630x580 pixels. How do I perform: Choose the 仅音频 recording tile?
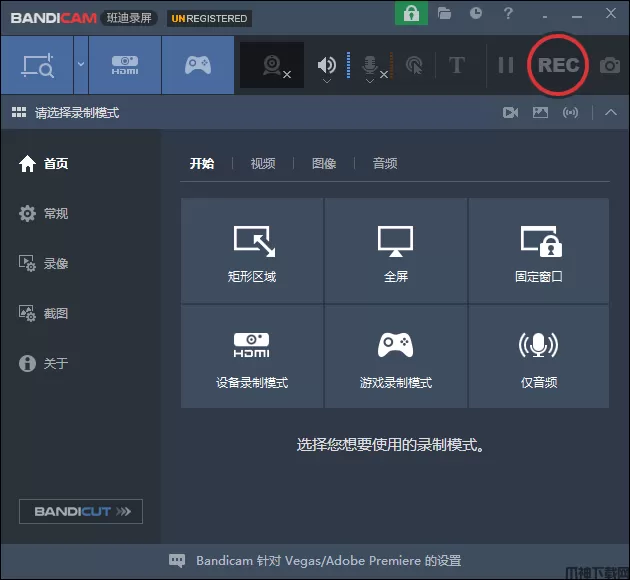coord(538,357)
